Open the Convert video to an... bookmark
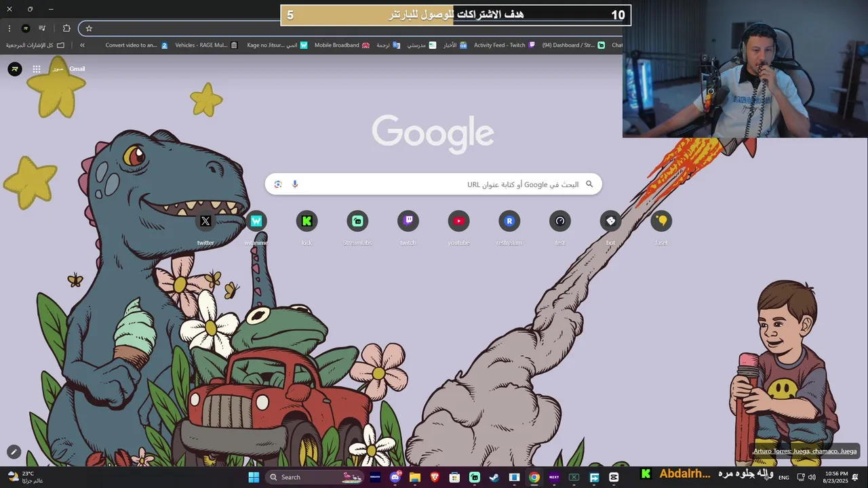Screen dimensions: 868x488 point(136,45)
